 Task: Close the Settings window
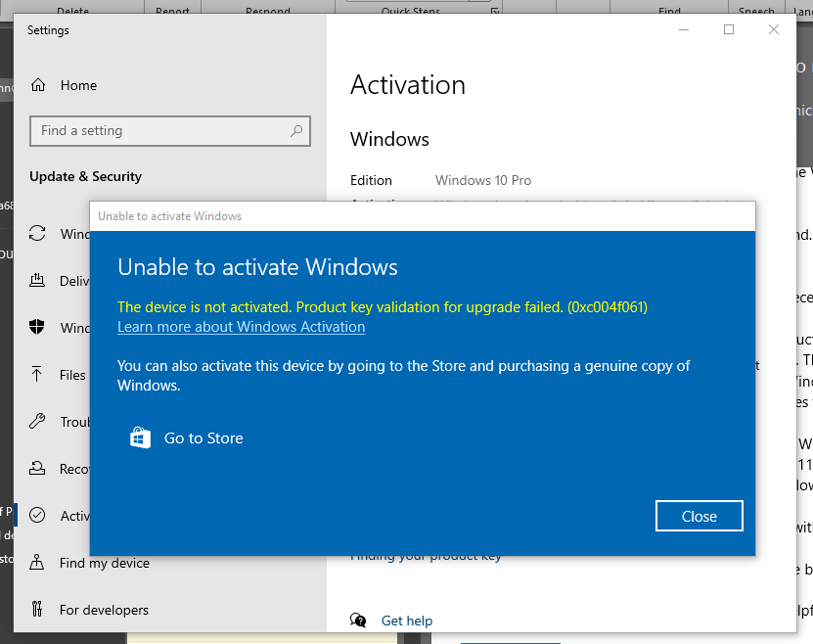pos(774,29)
